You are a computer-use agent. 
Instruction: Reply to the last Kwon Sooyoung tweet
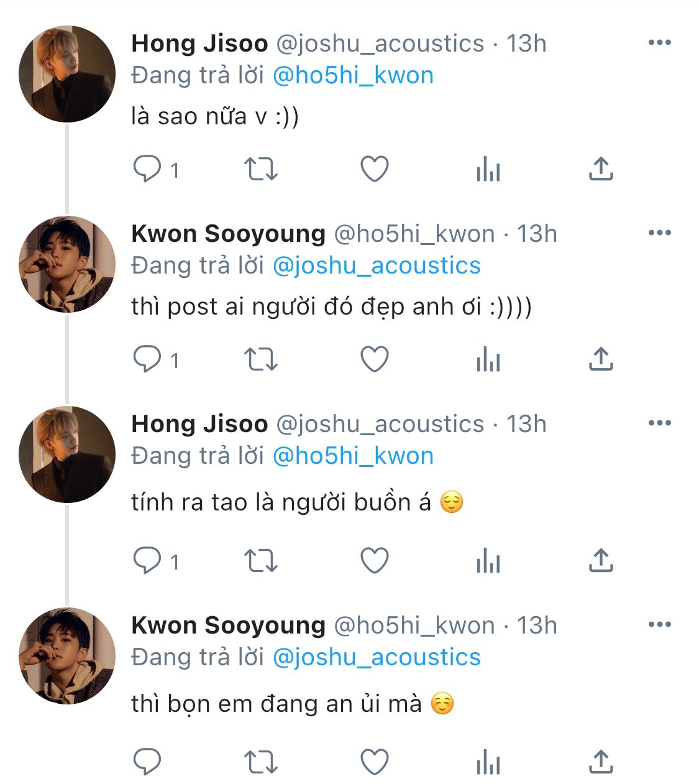147,763
